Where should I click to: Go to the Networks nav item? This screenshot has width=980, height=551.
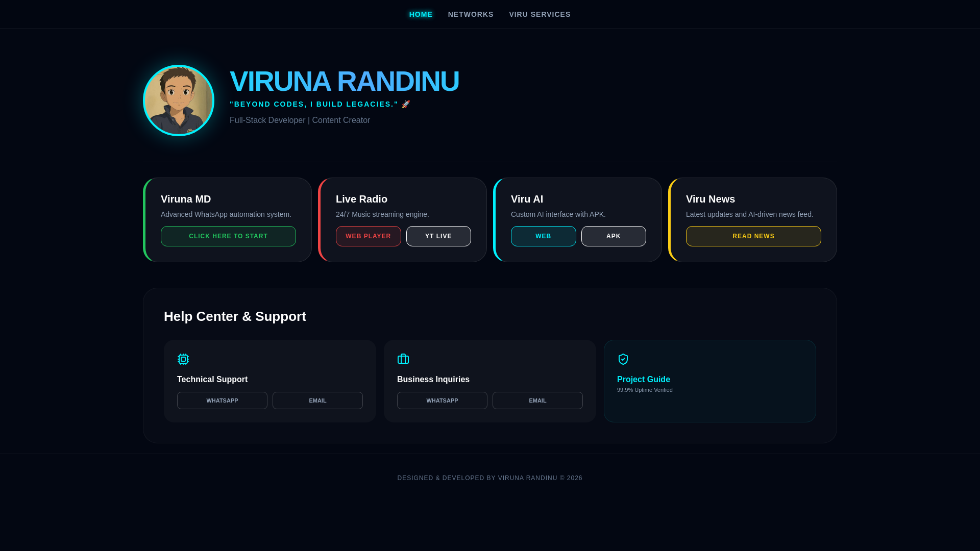pos(471,14)
